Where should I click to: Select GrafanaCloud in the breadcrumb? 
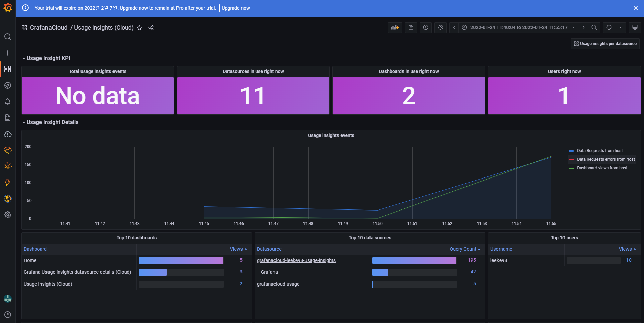tap(49, 27)
